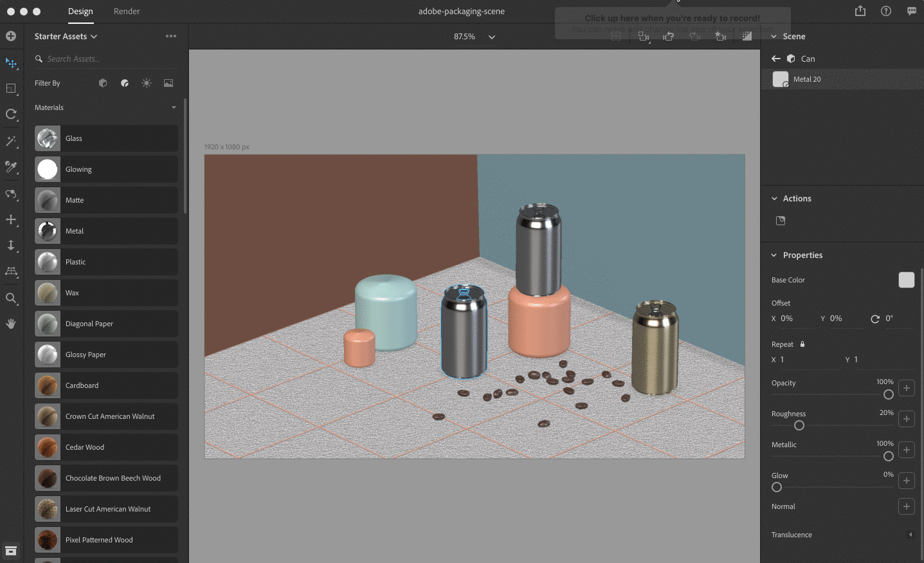Click the Actions panel page icon
This screenshot has height=563, width=924.
[780, 220]
